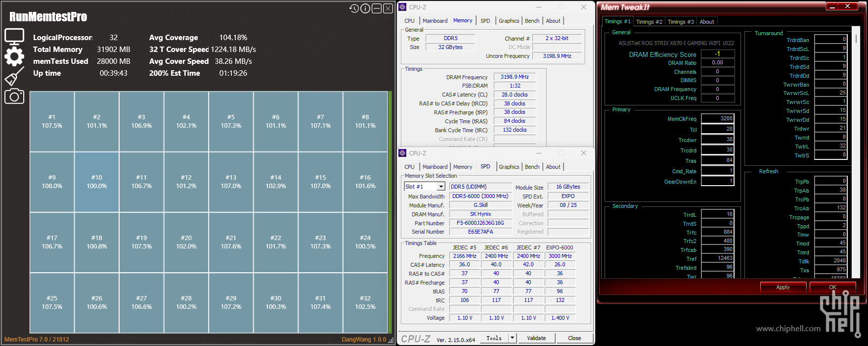Click the Trcdrd timing field
This screenshot has height=346, width=868.
[x=718, y=150]
